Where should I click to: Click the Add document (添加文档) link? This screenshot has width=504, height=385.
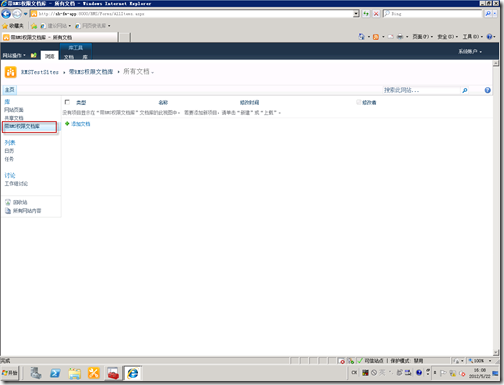coord(81,124)
